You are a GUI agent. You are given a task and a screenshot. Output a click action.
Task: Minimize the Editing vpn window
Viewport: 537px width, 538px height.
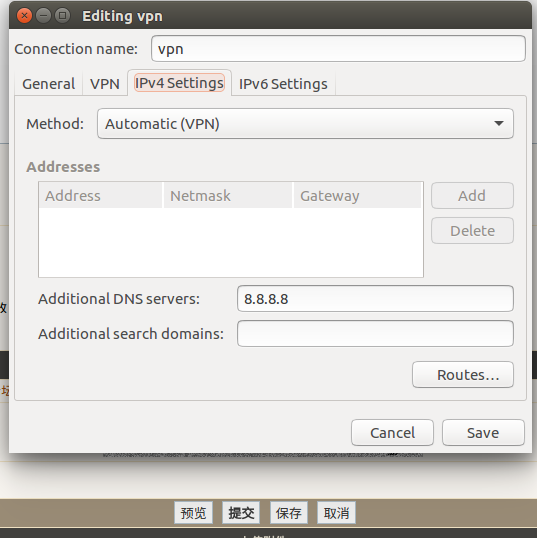44,16
